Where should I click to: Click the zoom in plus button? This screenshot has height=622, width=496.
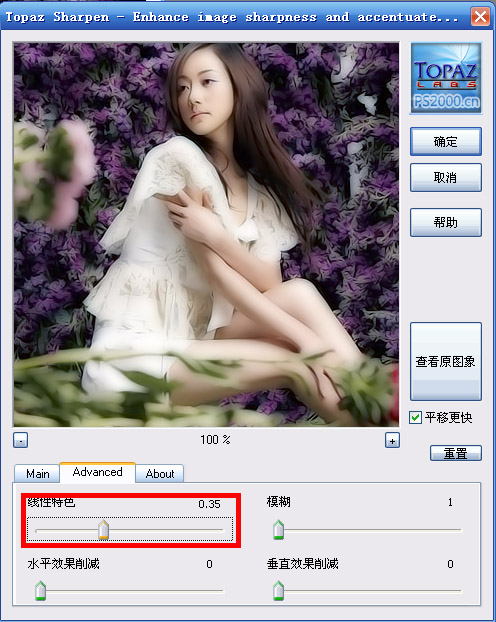pyautogui.click(x=392, y=440)
